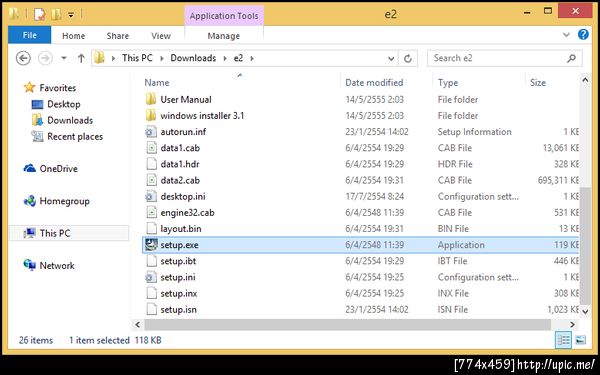This screenshot has width=600, height=375.
Task: Select the desktop.ini file icon
Action: [151, 197]
